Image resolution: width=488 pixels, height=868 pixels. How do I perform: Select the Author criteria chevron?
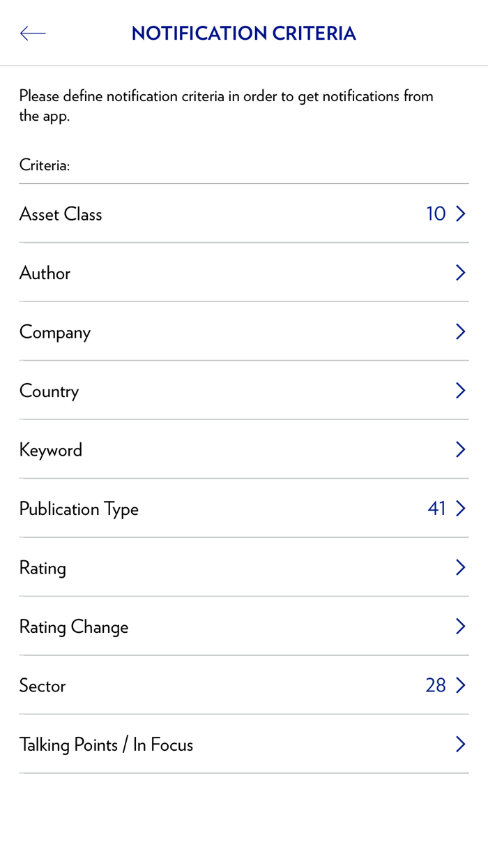tap(460, 272)
